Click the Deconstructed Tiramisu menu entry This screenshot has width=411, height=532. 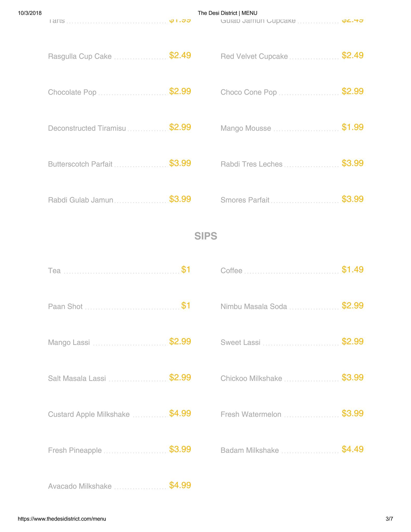(x=87, y=128)
